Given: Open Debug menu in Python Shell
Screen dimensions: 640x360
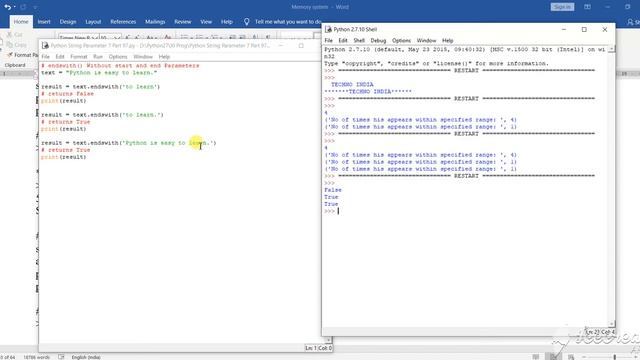Looking at the screenshot, I should pyautogui.click(x=378, y=40).
